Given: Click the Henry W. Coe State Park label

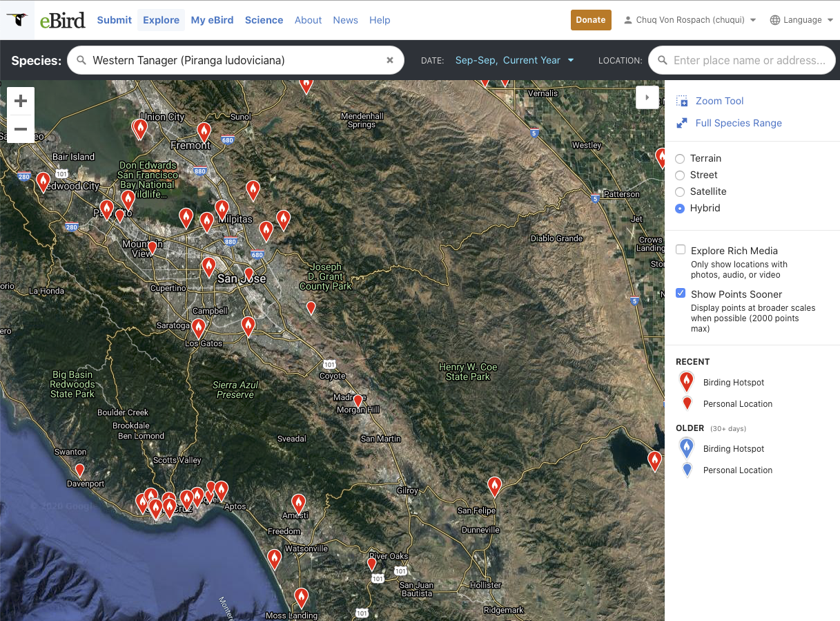Looking at the screenshot, I should pos(468,372).
